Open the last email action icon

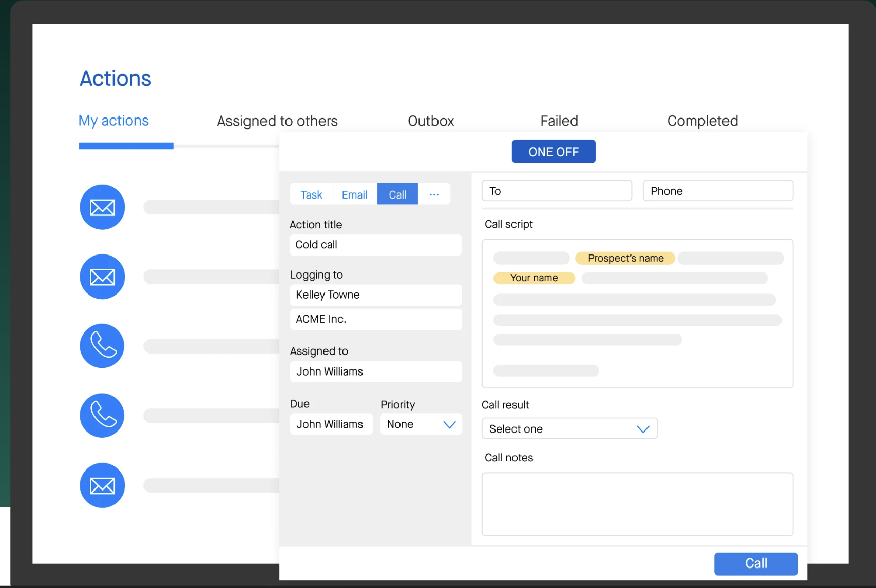(102, 485)
